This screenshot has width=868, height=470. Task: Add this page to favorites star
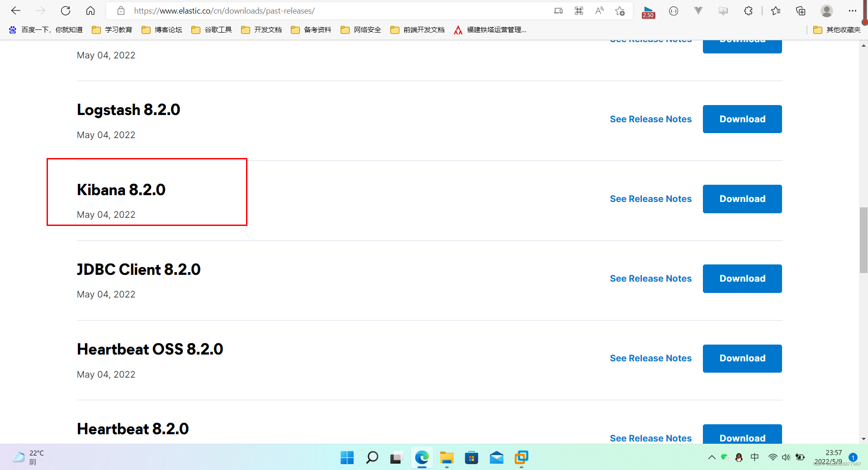pos(620,11)
